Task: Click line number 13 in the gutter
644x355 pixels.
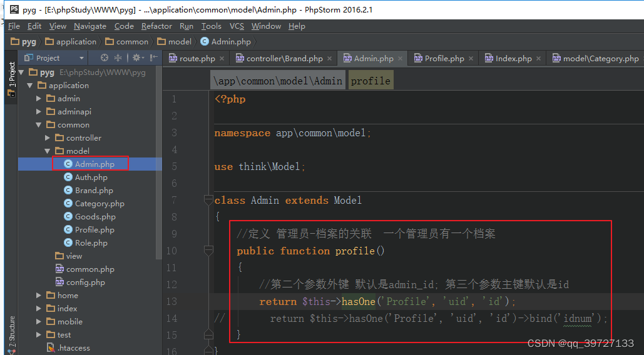Action: [171, 301]
